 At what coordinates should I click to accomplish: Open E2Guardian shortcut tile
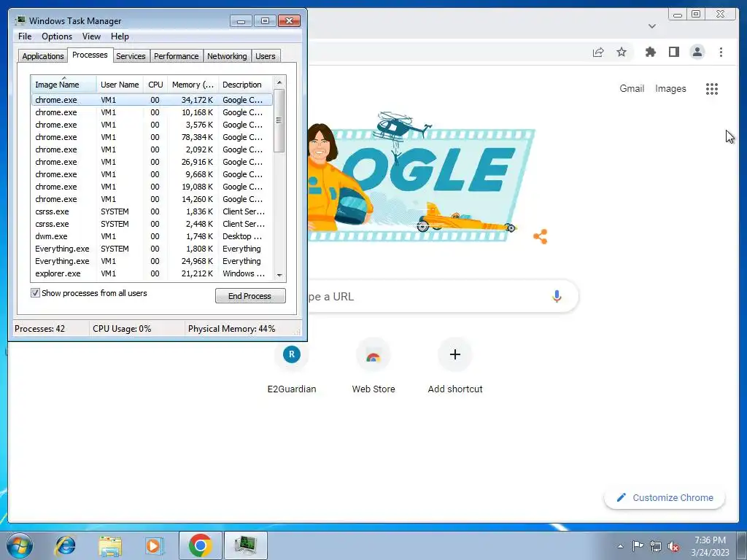pos(292,366)
